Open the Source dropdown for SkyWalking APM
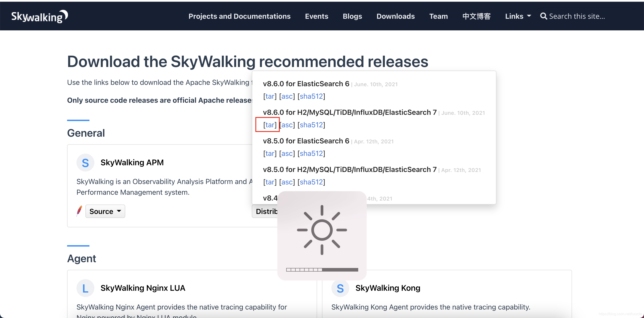Viewport: 644px width, 318px height. (105, 211)
